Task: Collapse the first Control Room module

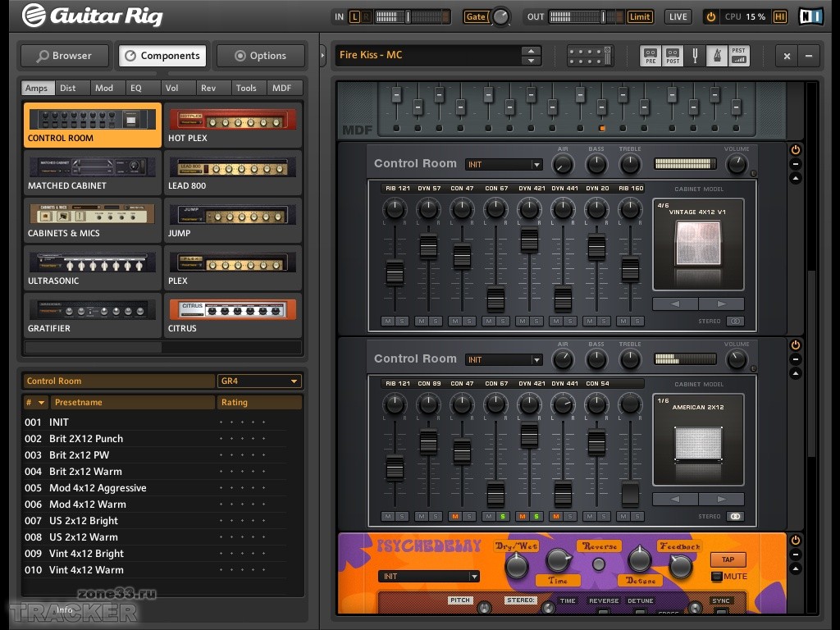Action: (x=796, y=178)
